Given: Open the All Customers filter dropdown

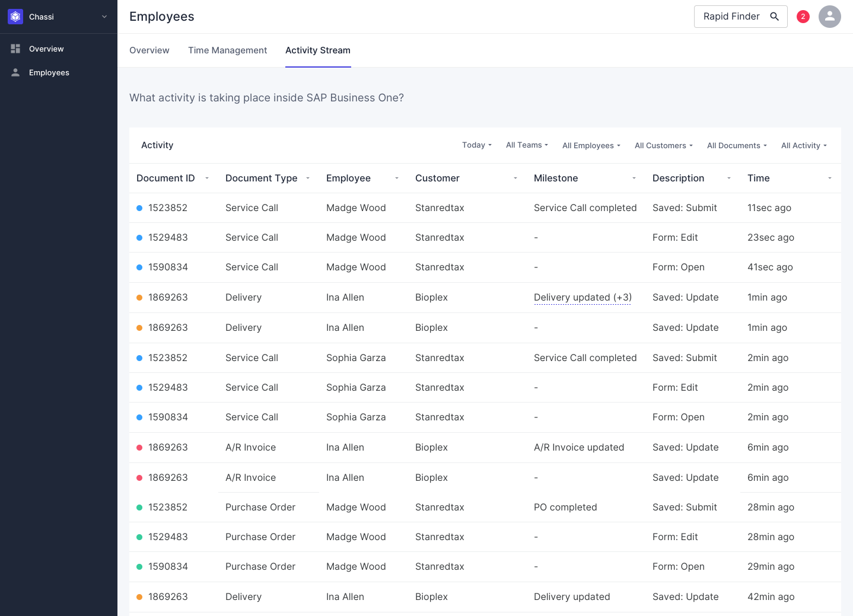Looking at the screenshot, I should 664,146.
